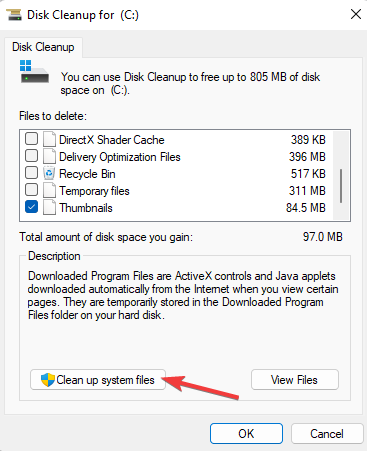Click the Windows drive icon beside the summary text
Viewport: 367px width, 451px height.
(34, 71)
